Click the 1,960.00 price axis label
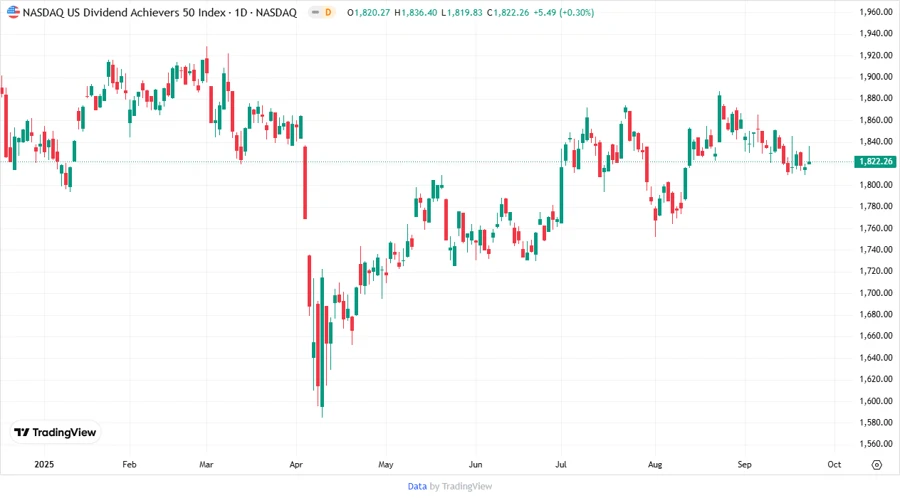 [876, 12]
